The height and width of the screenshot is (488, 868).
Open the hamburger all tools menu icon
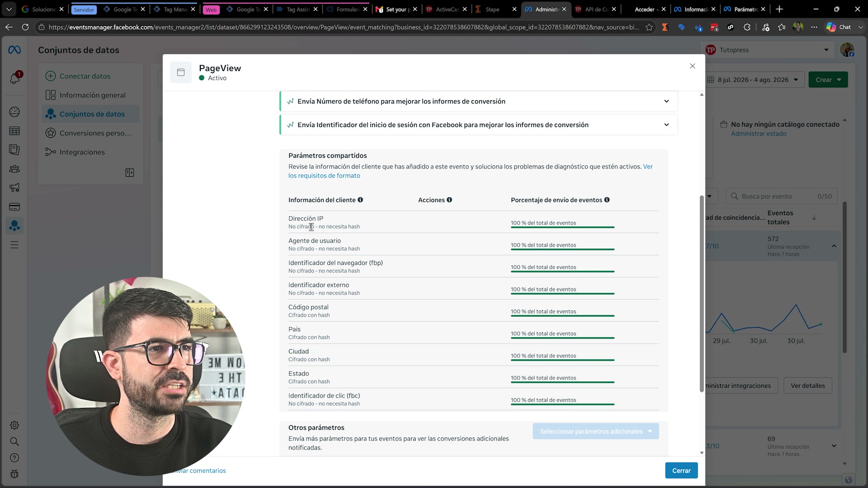14,245
